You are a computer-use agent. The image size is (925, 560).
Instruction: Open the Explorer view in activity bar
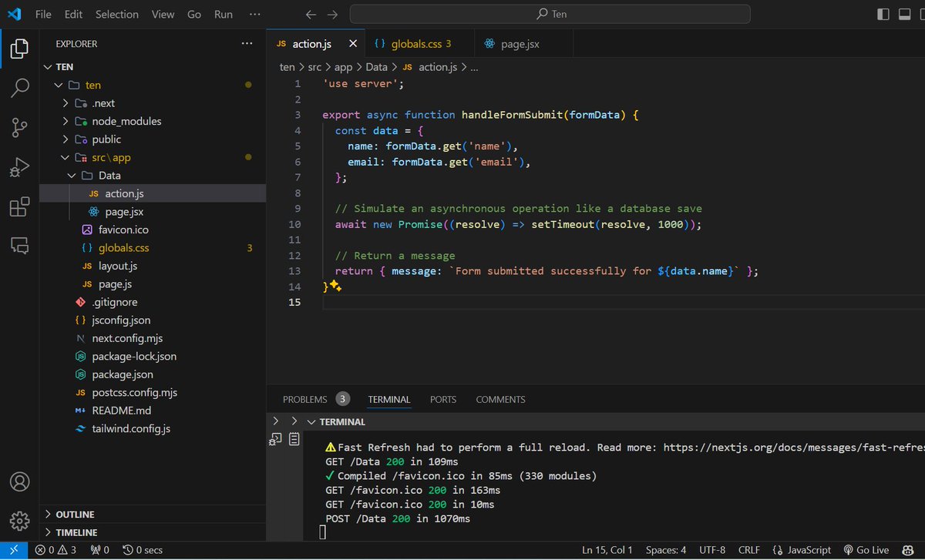pyautogui.click(x=19, y=49)
